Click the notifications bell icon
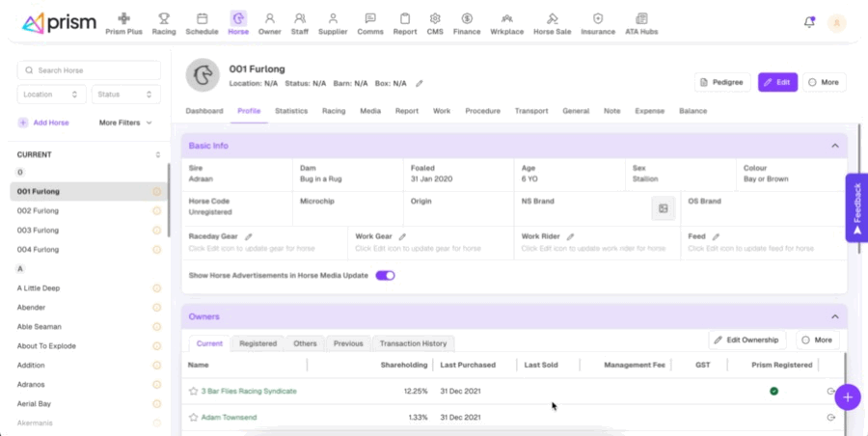The height and width of the screenshot is (436, 868). tap(809, 22)
